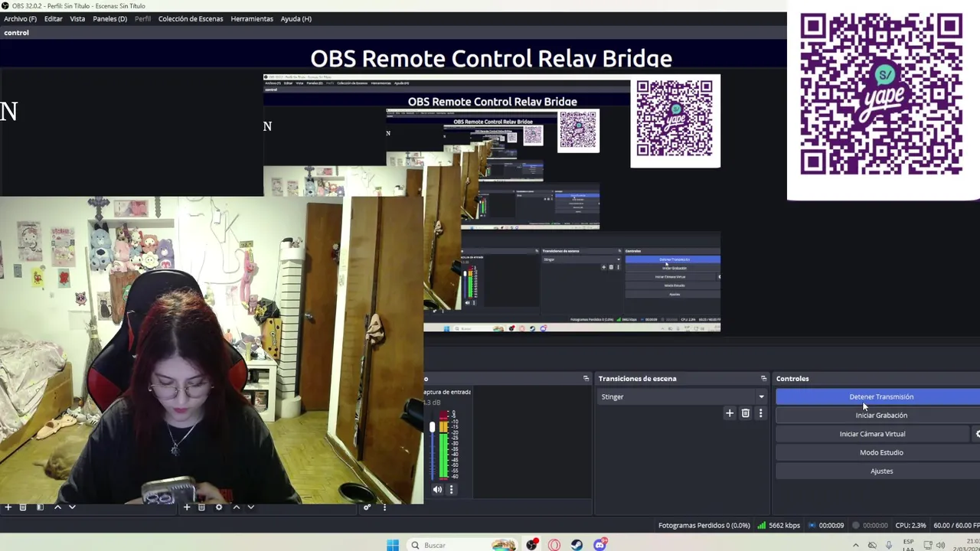
Task: Open Steam from the taskbar
Action: tap(577, 545)
